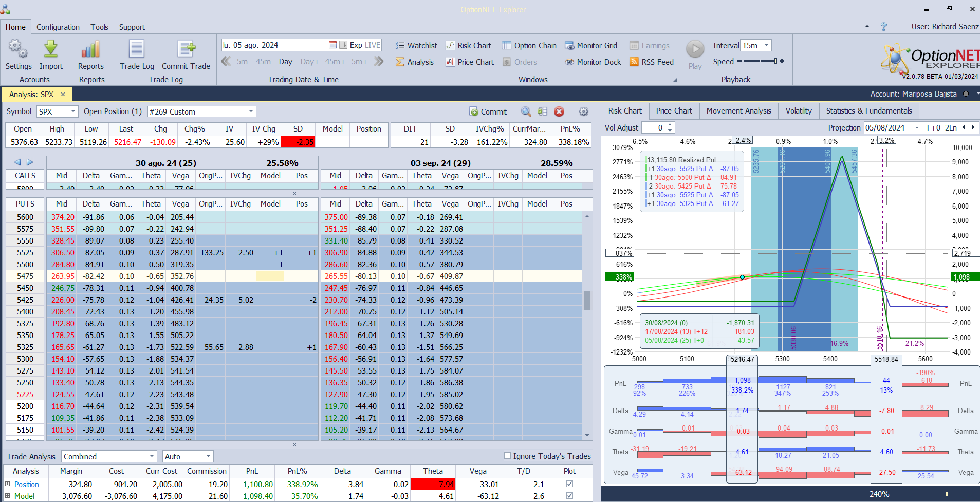
Task: Click the account status circle indicator
Action: [966, 94]
